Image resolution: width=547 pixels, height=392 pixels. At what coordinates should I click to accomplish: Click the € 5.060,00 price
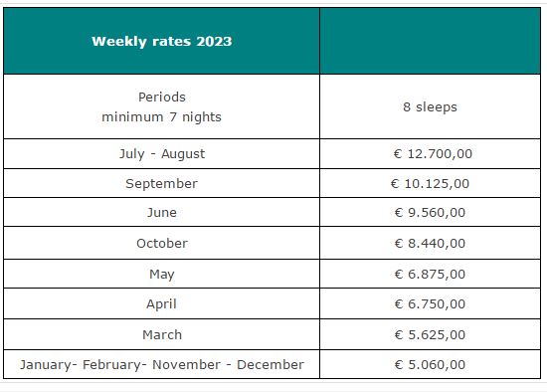point(430,365)
